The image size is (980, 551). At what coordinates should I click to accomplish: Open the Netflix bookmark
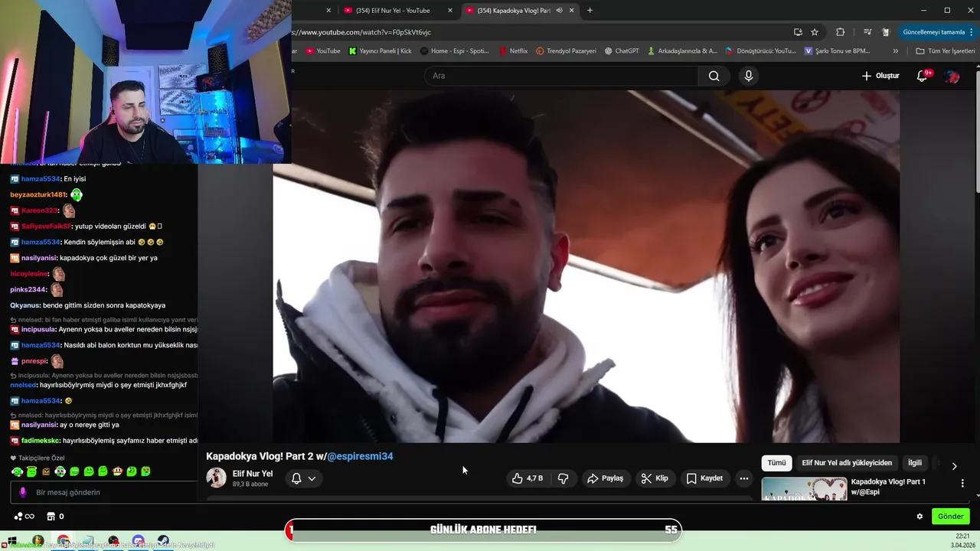click(513, 51)
